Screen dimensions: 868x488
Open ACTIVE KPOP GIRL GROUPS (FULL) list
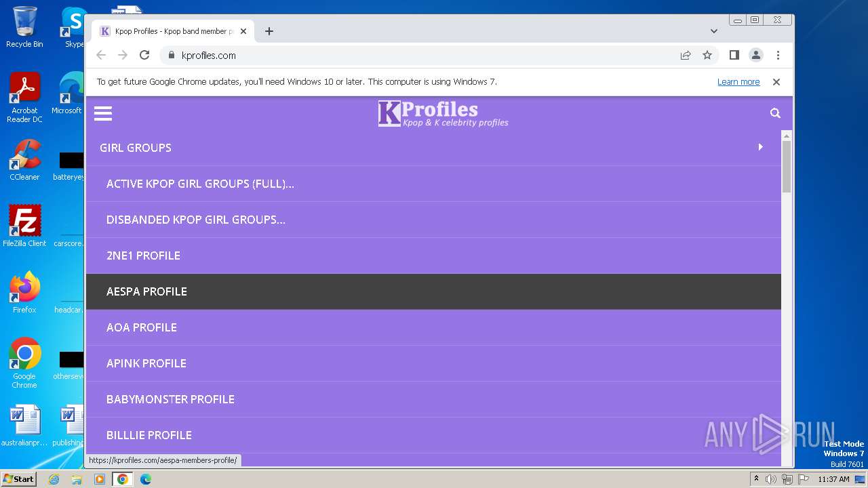[x=433, y=184]
